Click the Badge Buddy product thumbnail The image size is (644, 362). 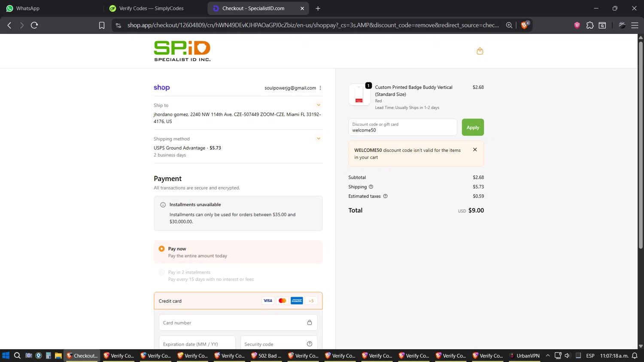coord(359,94)
